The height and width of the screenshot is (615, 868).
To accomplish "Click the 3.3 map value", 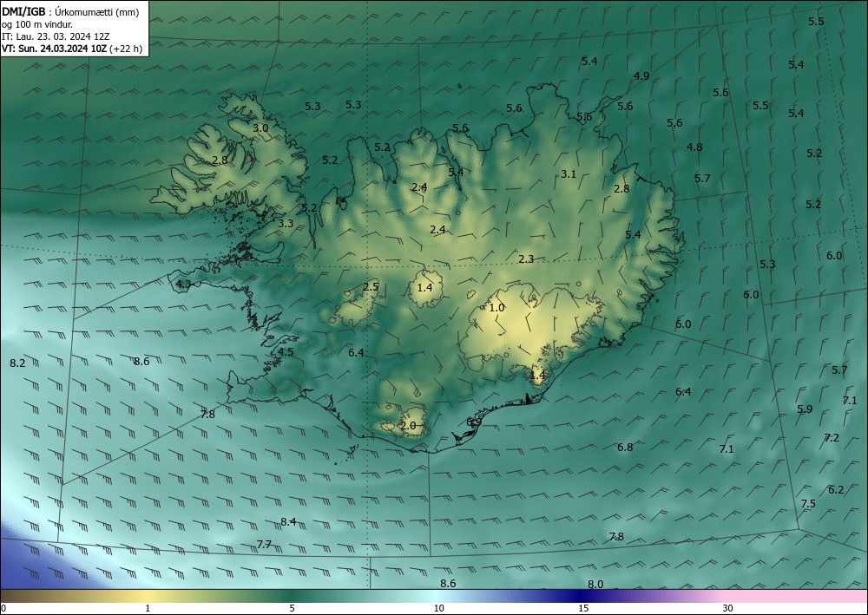I will coord(286,224).
